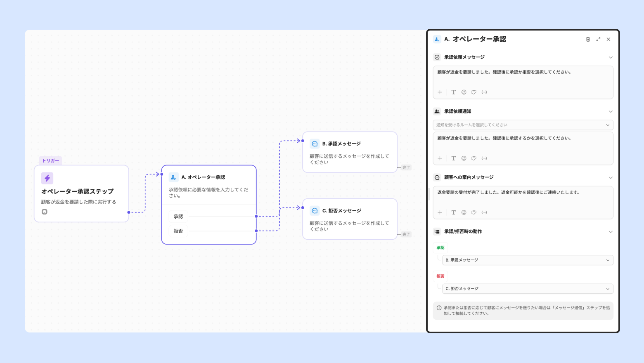644x363 pixels.
Task: Click the person icon beside the panel title
Action: tap(437, 39)
